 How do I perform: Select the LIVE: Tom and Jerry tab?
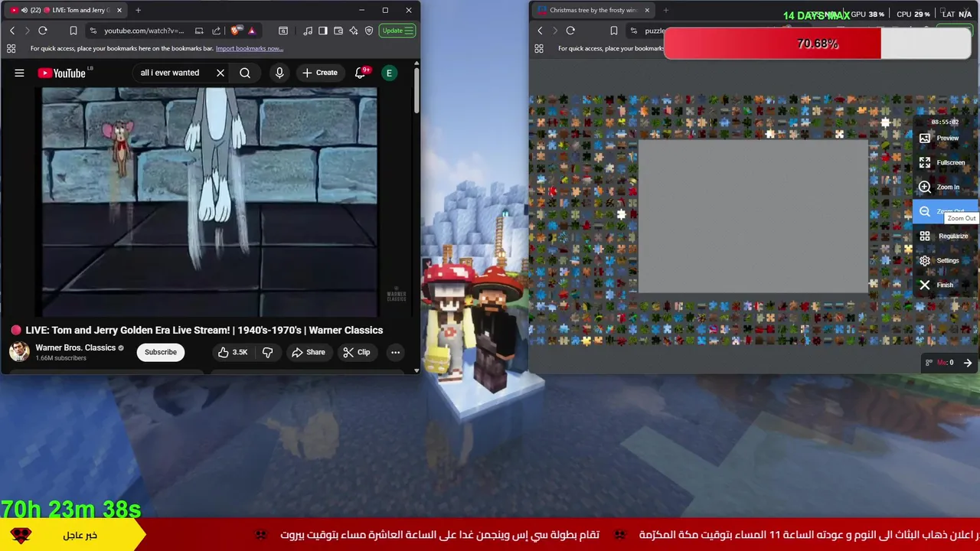coord(64,10)
